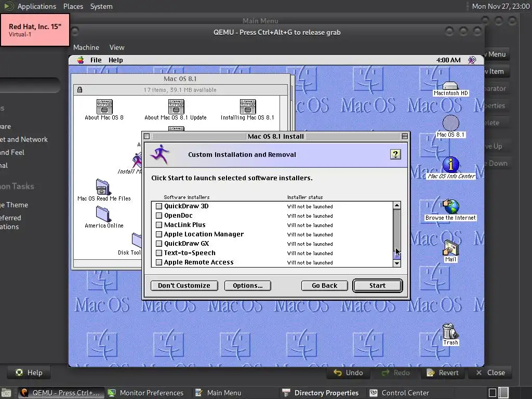Viewport: 532px width, 399px height.
Task: Click the running figure installer icon
Action: (160, 154)
